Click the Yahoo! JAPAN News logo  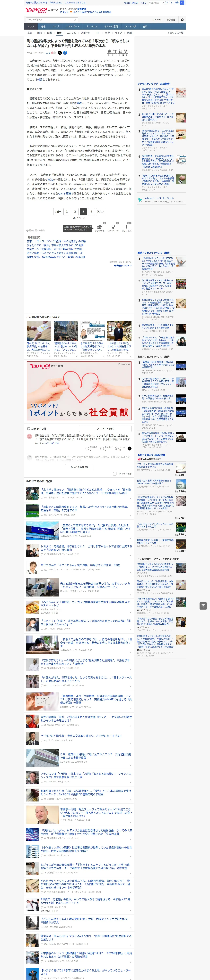point(42,10)
